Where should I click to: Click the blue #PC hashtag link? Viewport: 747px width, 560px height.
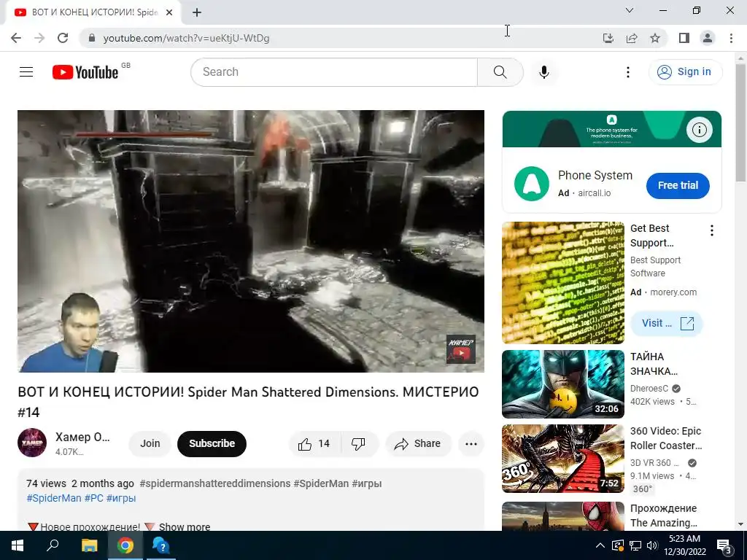click(94, 498)
